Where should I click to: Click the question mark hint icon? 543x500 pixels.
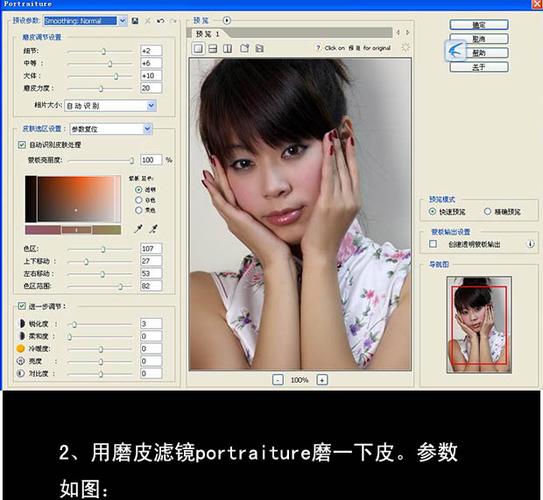click(318, 48)
